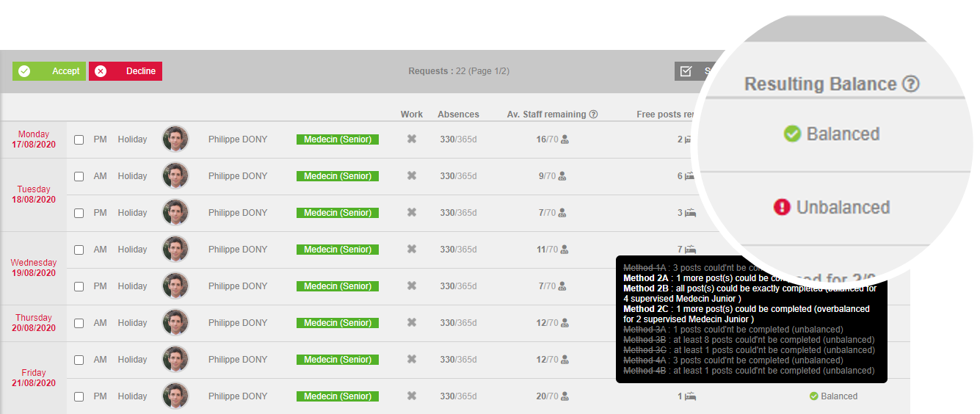The height and width of the screenshot is (414, 980).
Task: Check the Thursday AM request checkbox
Action: 79,323
